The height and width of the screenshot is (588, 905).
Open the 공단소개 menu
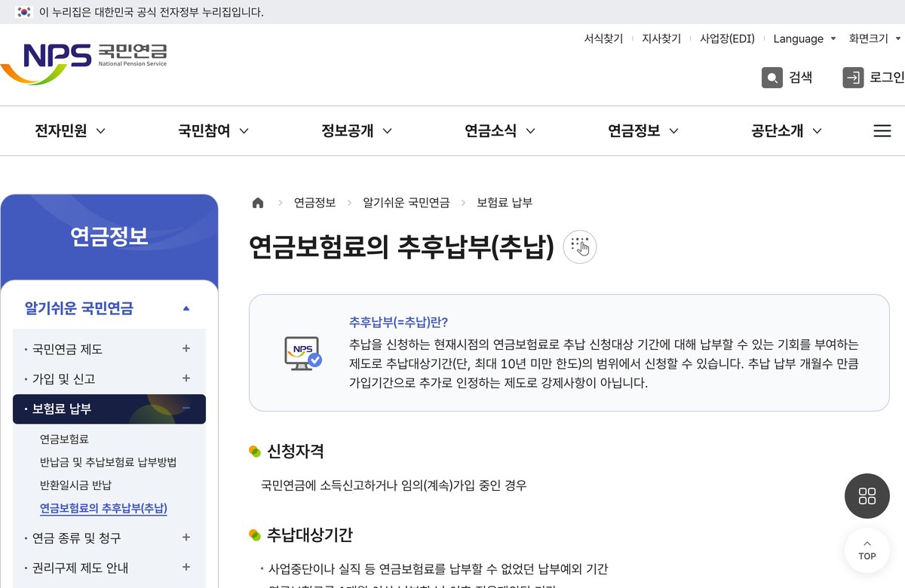click(787, 131)
